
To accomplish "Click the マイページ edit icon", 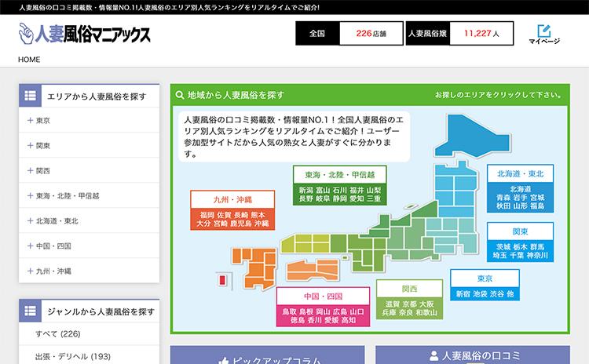I will click(x=543, y=30).
